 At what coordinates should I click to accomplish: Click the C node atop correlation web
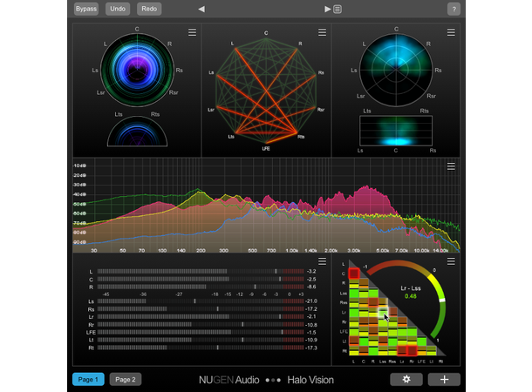(266, 33)
